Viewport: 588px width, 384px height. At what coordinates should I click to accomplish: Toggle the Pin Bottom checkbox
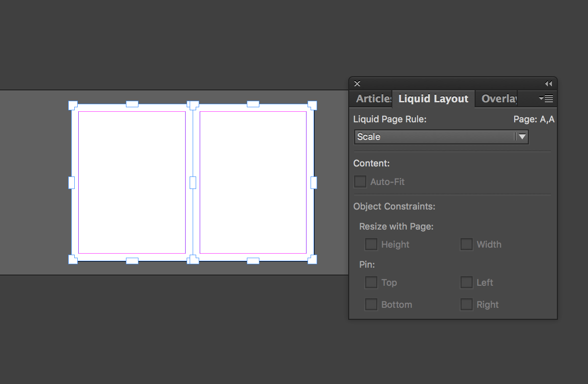371,304
